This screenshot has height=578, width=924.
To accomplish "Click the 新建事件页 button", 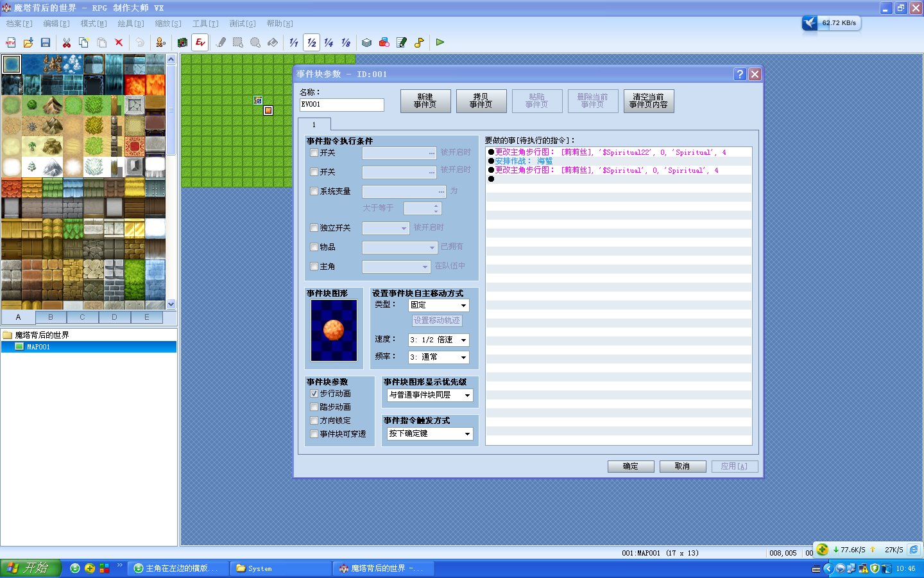I will pyautogui.click(x=425, y=101).
